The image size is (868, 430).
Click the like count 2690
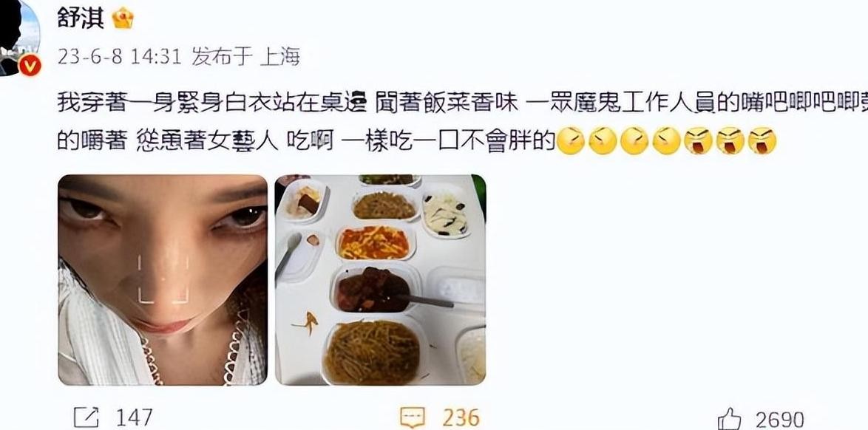tap(779, 420)
